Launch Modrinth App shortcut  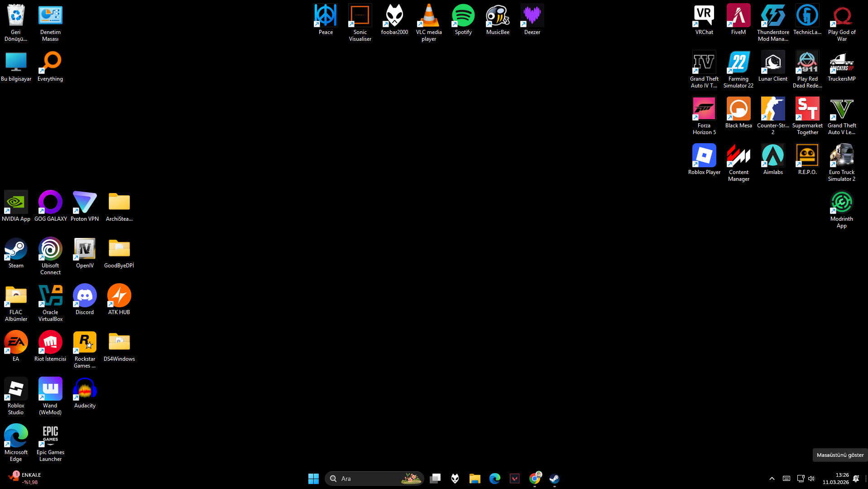click(842, 209)
